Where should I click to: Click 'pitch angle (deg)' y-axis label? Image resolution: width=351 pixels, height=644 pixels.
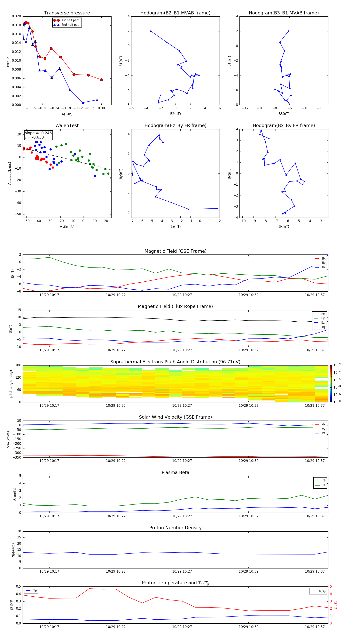[x=11, y=384]
